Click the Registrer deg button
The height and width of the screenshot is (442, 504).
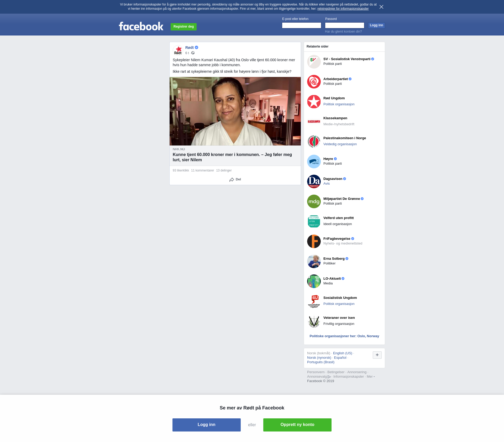[183, 27]
